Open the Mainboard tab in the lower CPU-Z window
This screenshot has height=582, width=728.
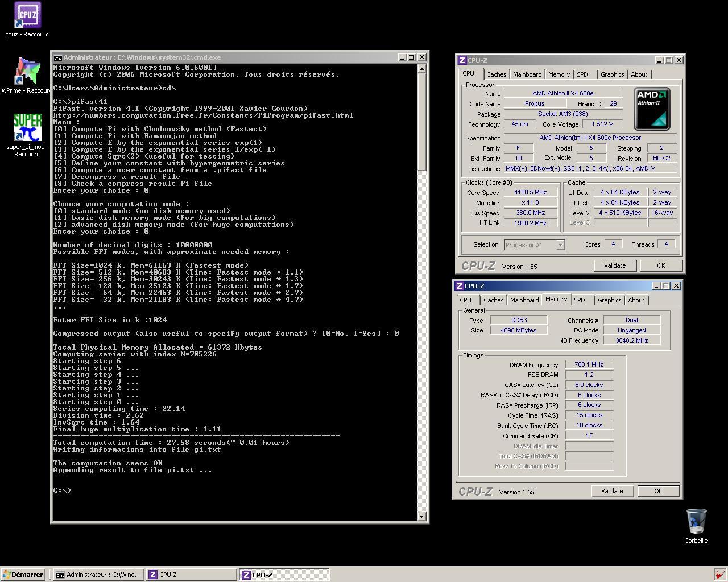[524, 300]
